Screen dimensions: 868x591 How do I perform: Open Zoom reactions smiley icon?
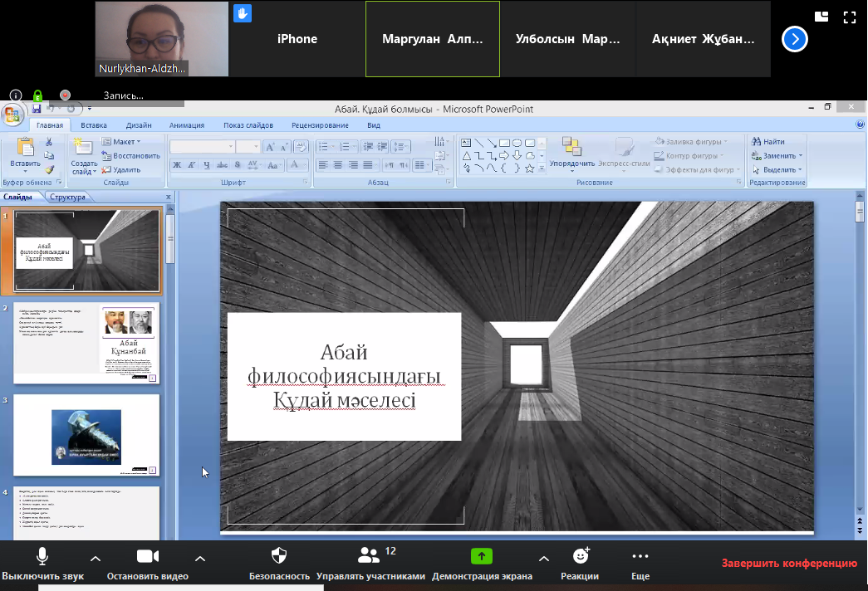(581, 555)
